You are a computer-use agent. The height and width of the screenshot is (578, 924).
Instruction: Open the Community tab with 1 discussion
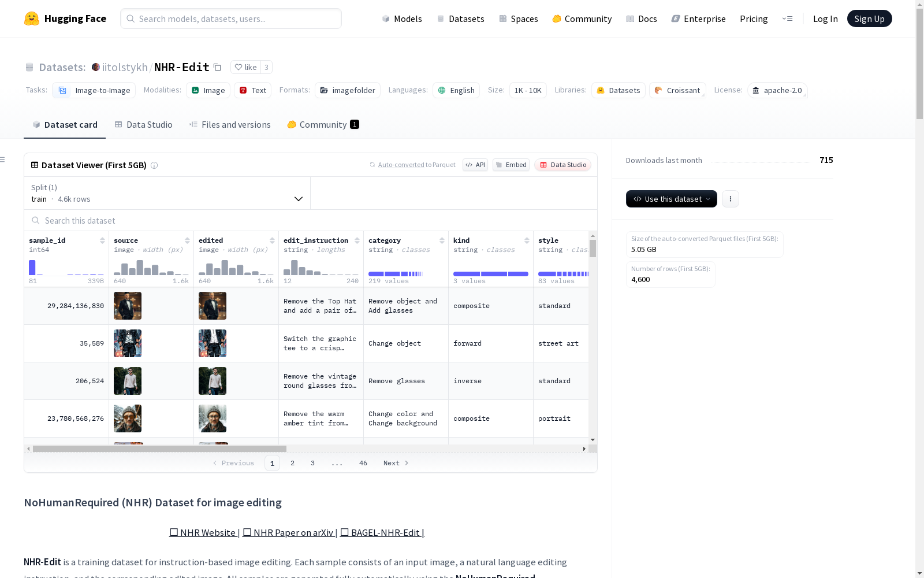coord(323,125)
